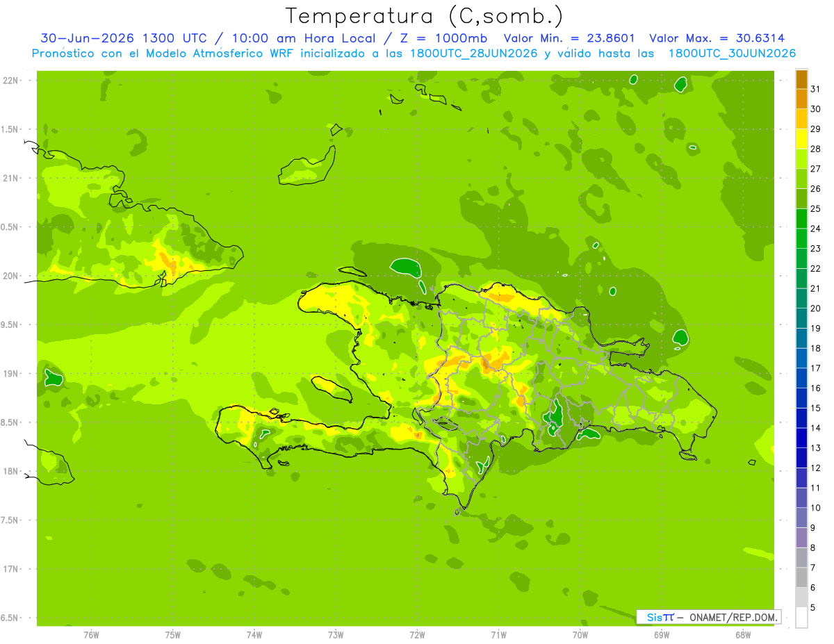
Task: Click the white legend swatch below 5
Action: pyautogui.click(x=801, y=618)
